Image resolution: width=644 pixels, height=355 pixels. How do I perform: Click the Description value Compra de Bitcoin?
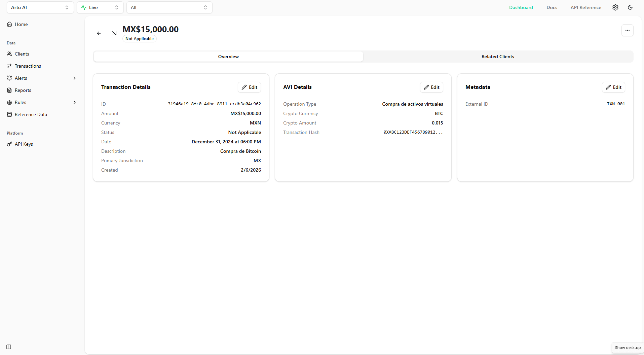(240, 151)
